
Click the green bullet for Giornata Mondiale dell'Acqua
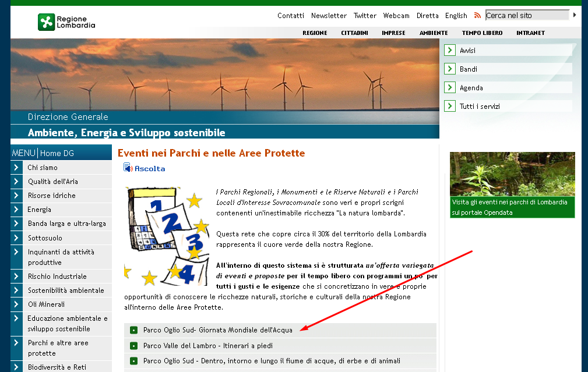coord(133,330)
